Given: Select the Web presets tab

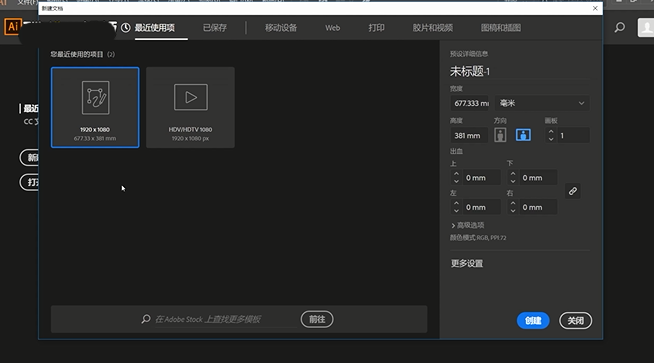Looking at the screenshot, I should (x=332, y=28).
